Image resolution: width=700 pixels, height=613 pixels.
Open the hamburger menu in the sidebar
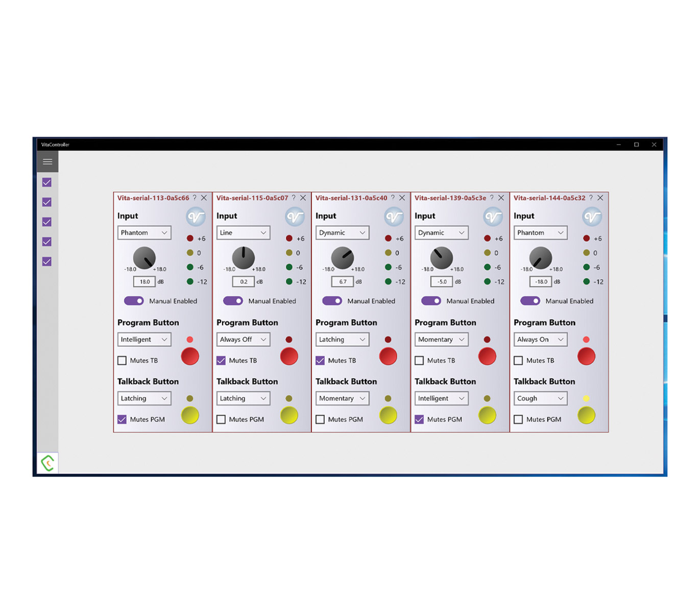tap(47, 162)
